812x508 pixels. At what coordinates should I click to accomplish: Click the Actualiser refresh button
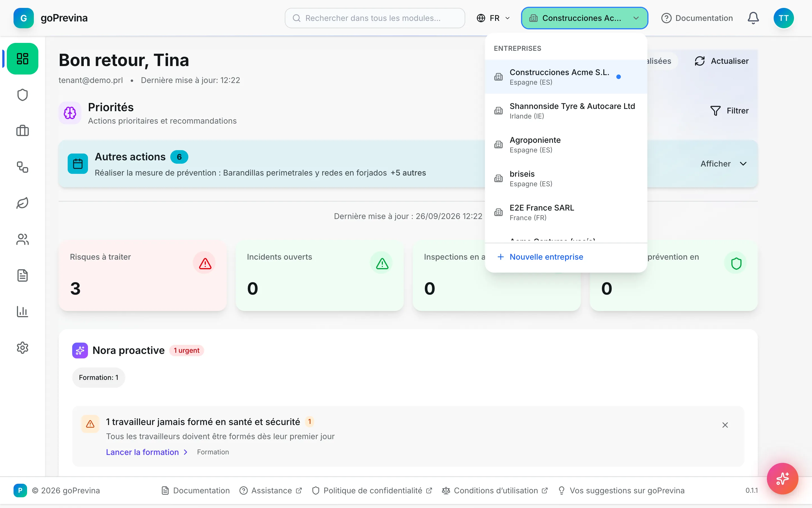(721, 61)
